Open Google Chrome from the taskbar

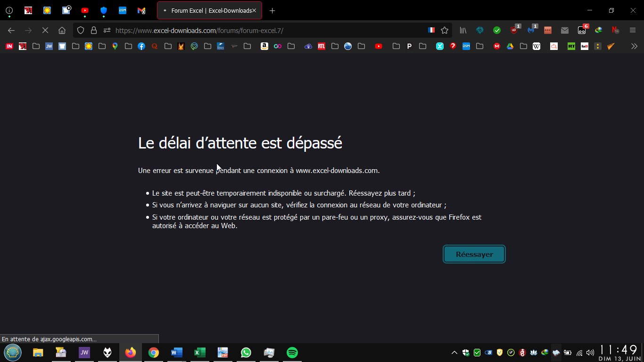point(154,353)
